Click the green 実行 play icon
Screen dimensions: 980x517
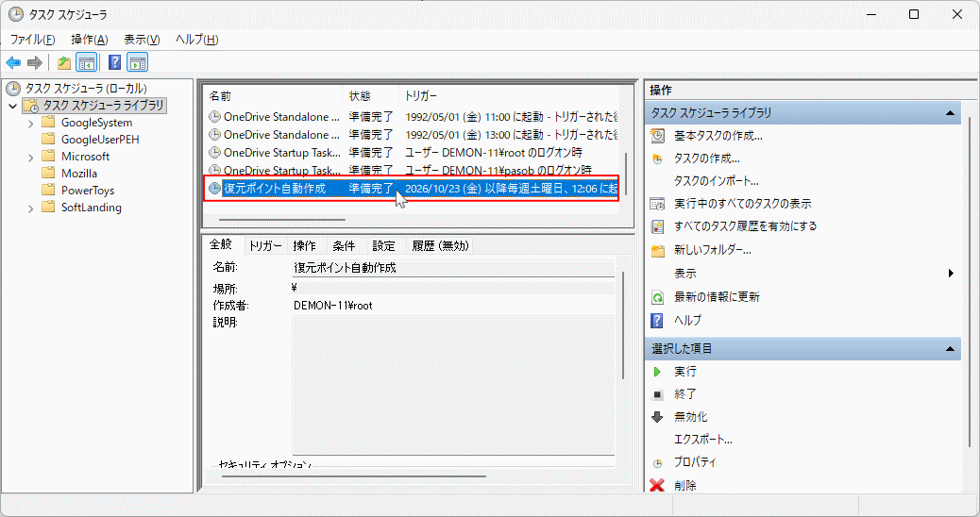657,372
